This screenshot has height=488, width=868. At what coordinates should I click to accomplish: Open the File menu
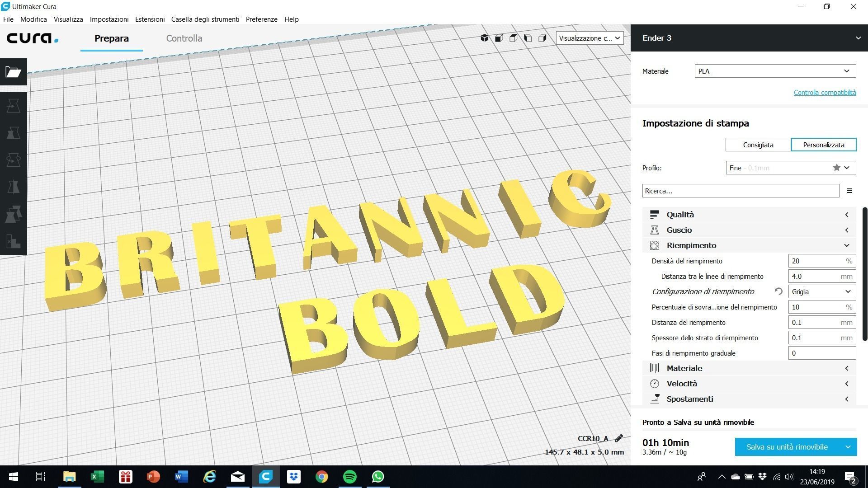coord(8,19)
